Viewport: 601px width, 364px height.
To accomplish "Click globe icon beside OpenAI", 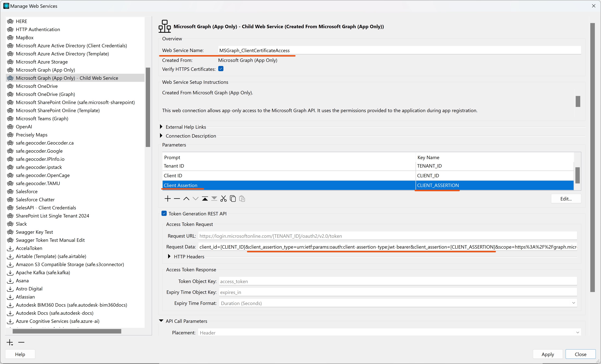I will (10, 127).
